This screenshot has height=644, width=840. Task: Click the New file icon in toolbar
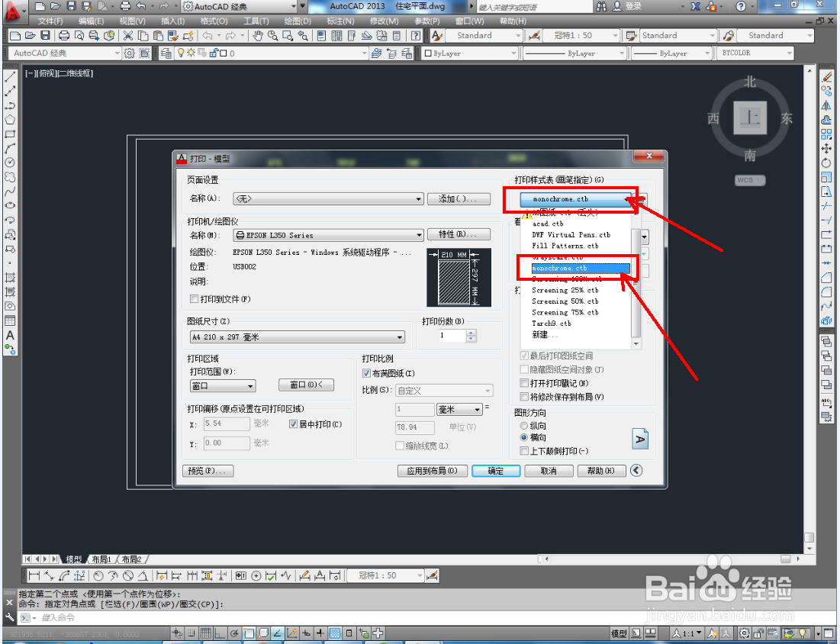pos(15,36)
